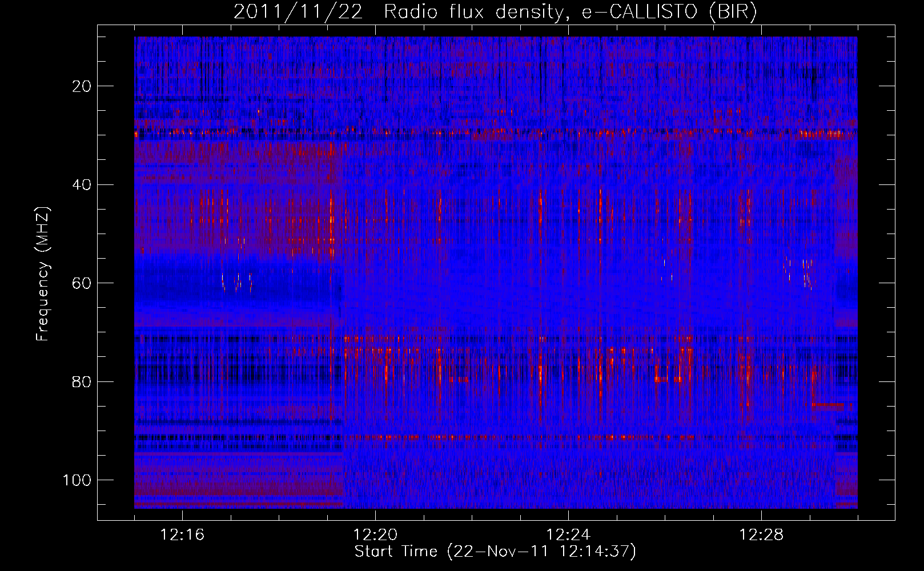Click the 'Start Time (22-Nov-11 12:14:37)' label
The height and width of the screenshot is (571, 924).
coord(495,552)
